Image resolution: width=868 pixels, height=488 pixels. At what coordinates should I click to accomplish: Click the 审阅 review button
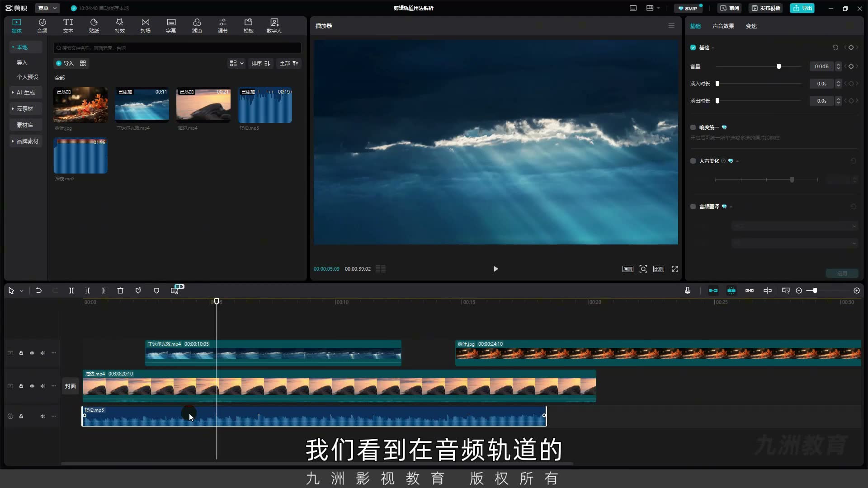click(729, 8)
